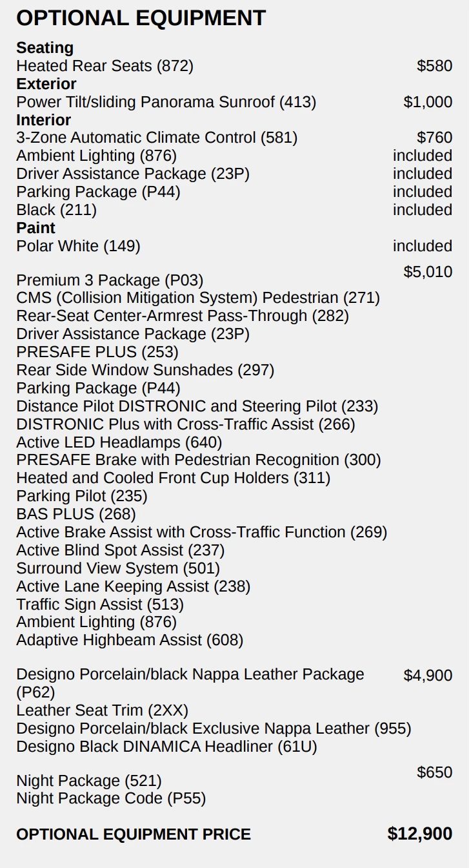This screenshot has width=471, height=868.
Task: Click Traffic Sign Assist (513)
Action: (100, 604)
